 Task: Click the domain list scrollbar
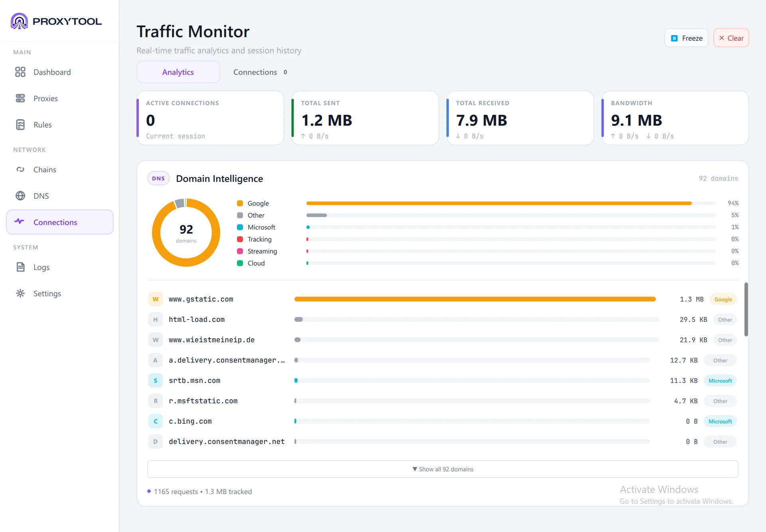[x=746, y=309]
